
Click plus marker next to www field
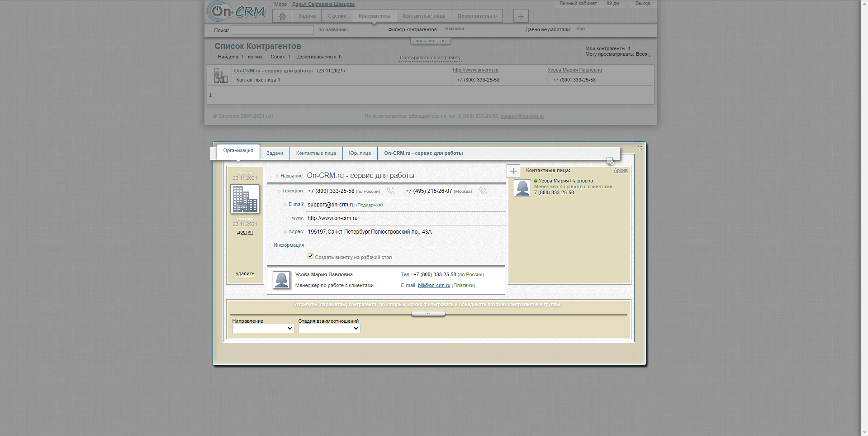coord(288,219)
